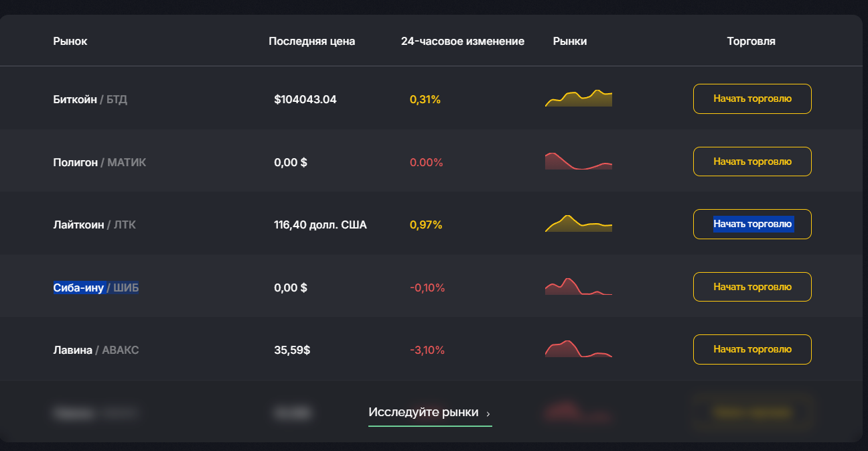Start trading Shiba Inu via Начать торговлю

[752, 287]
